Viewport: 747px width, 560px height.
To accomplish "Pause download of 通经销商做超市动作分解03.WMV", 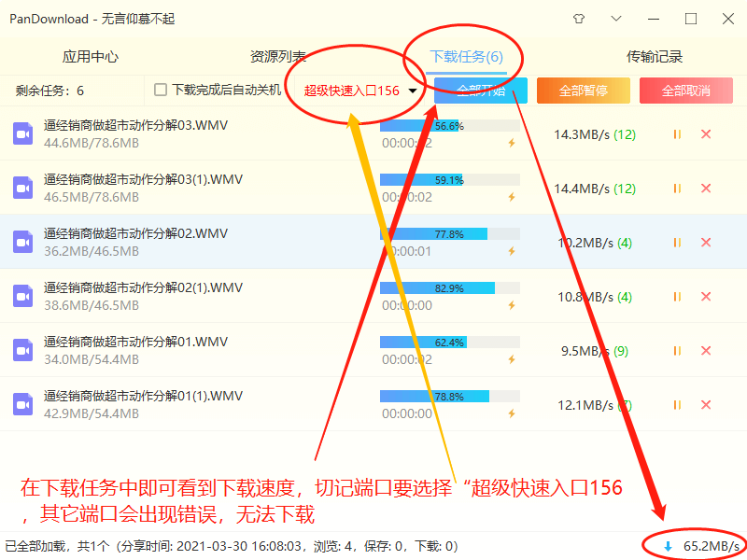I will pyautogui.click(x=677, y=134).
